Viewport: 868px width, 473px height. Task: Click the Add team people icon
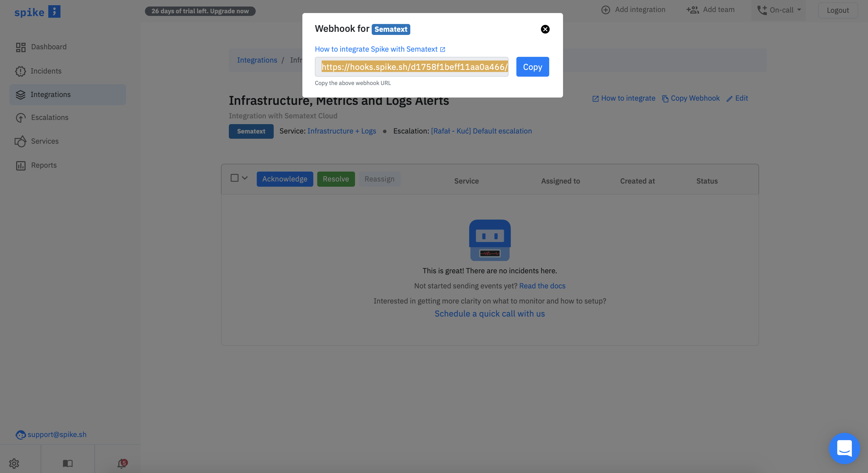[693, 10]
